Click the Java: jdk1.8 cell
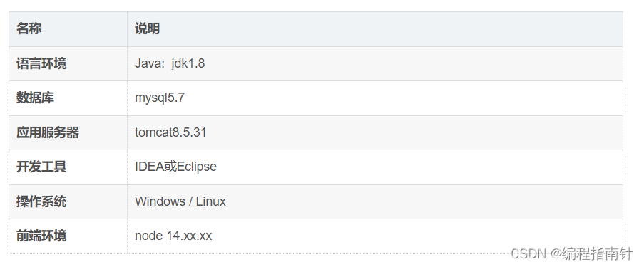This screenshot has width=644, height=267. [x=170, y=63]
